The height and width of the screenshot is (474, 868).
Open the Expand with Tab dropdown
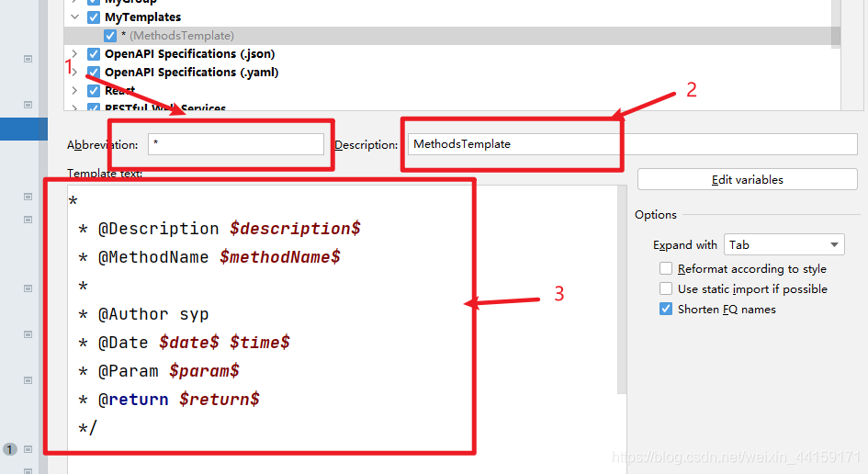(x=783, y=244)
